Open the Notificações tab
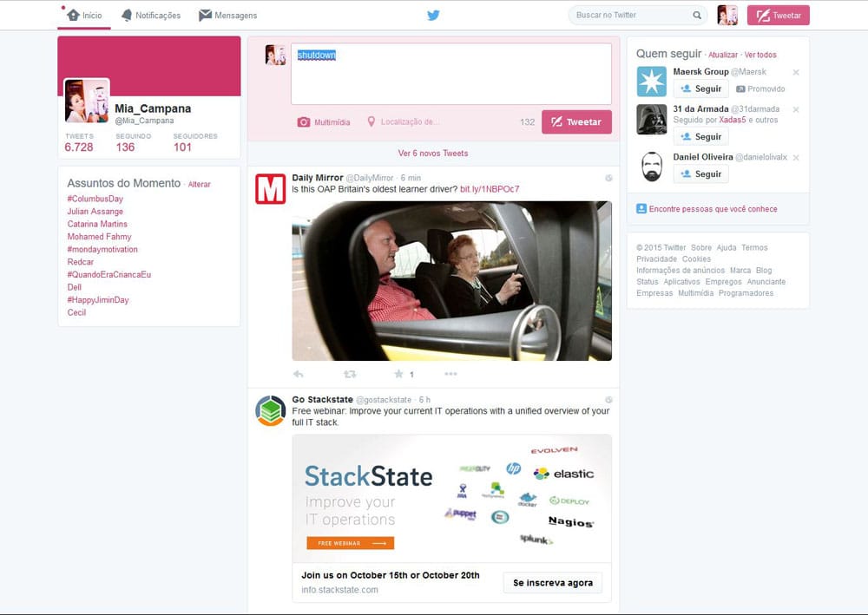The width and height of the screenshot is (868, 615). click(151, 15)
